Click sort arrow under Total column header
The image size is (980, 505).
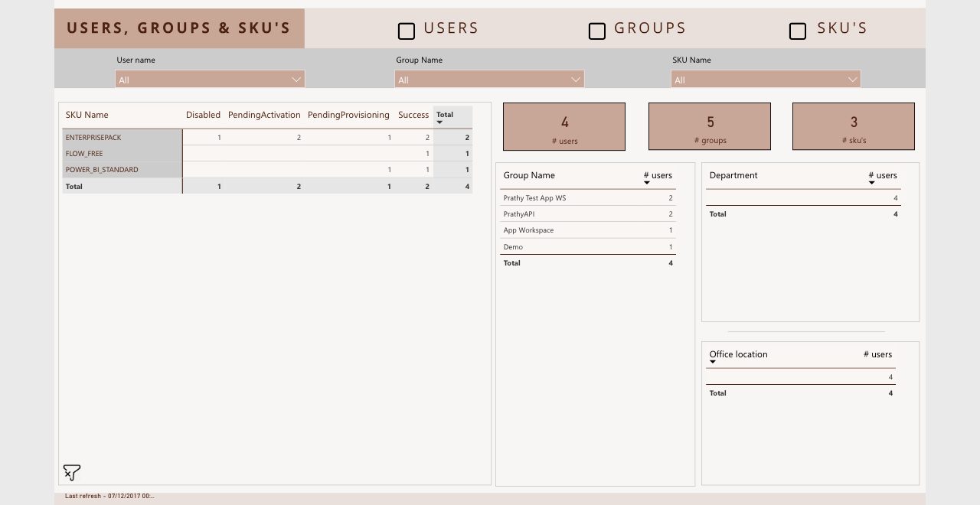(x=439, y=122)
